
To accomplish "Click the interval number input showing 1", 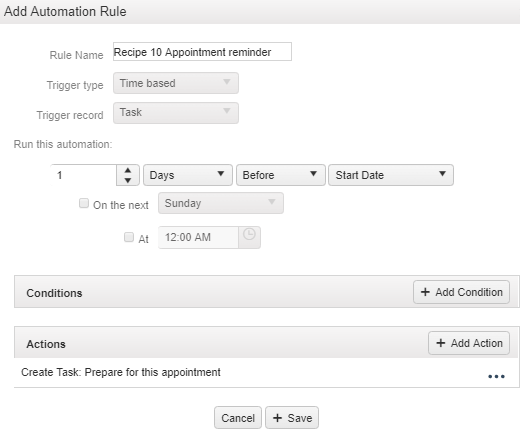I will 84,175.
